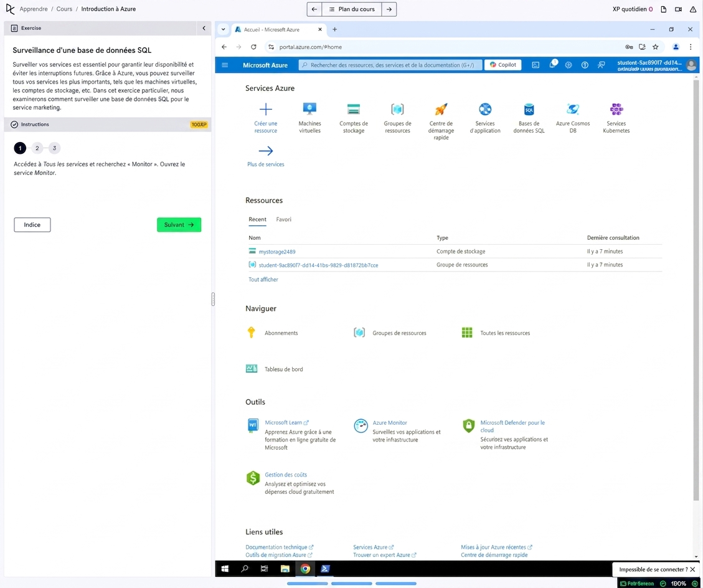Viewport: 703px width, 588px height.
Task: Go back in the browser
Action: click(x=224, y=47)
